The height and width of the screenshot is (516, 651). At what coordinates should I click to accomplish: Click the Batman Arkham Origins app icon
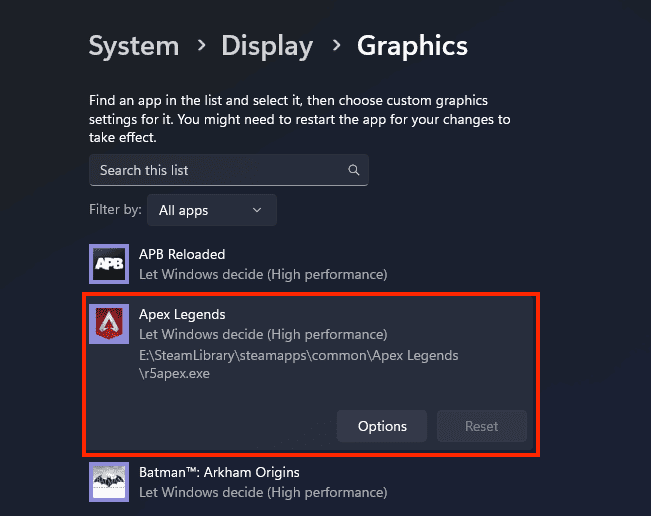[108, 482]
